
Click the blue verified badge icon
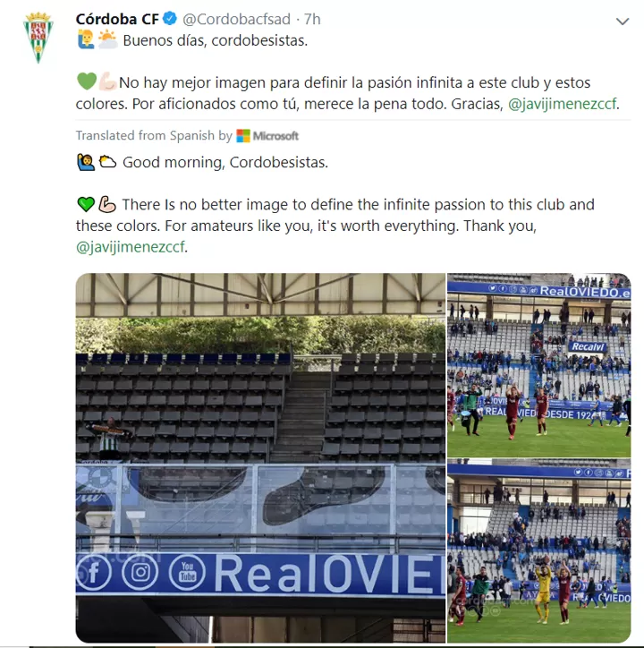[170, 19]
